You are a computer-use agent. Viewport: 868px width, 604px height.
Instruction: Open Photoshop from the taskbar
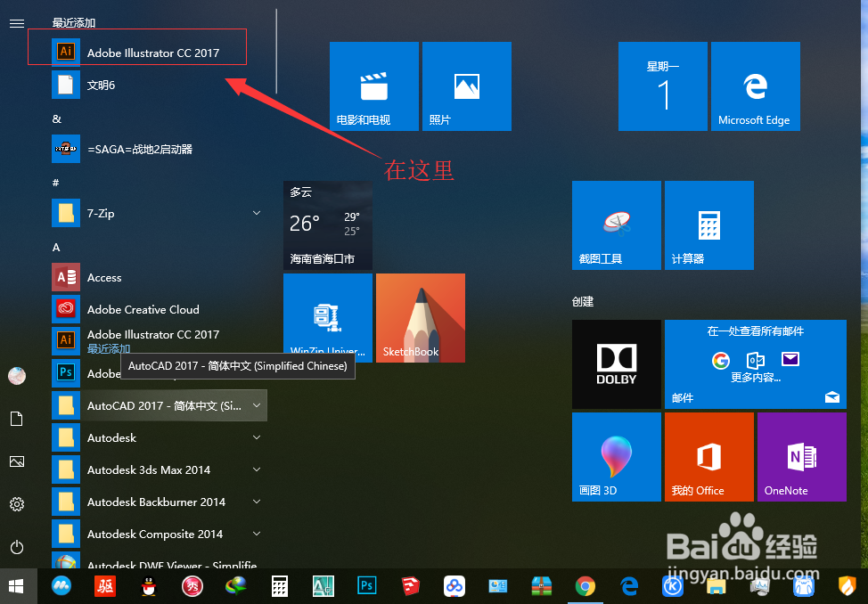366,585
